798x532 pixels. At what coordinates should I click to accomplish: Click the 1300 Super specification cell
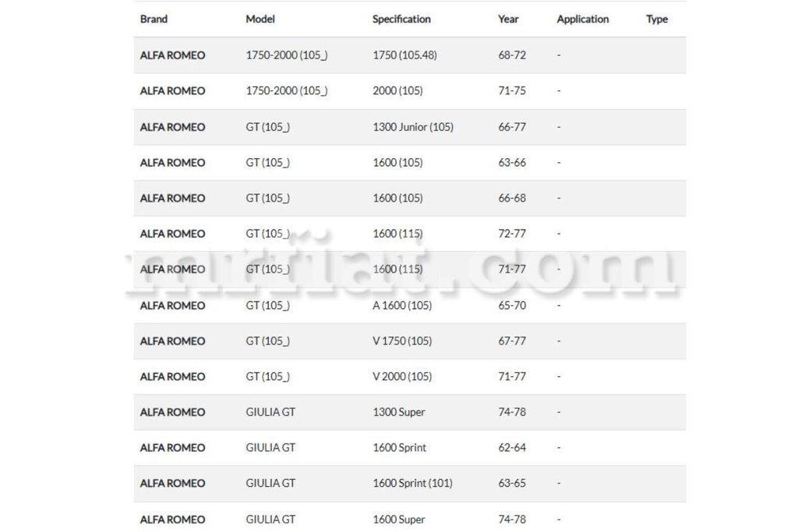(x=399, y=412)
